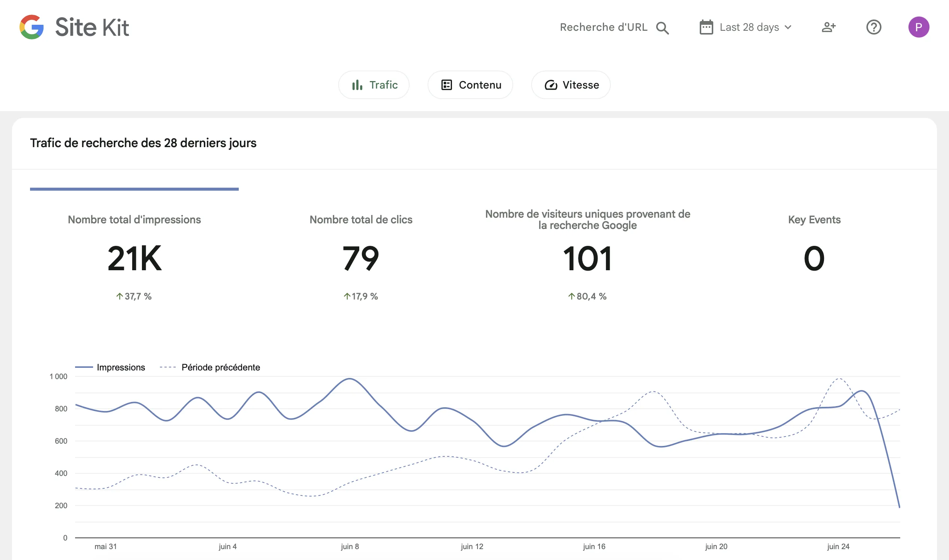Switch to the Vitesse tab

coord(571,85)
